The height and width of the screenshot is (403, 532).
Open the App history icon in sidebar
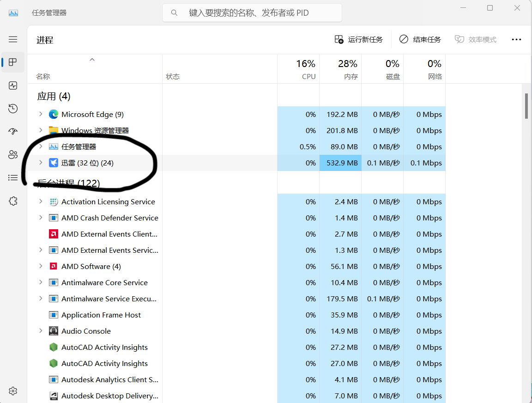[13, 108]
